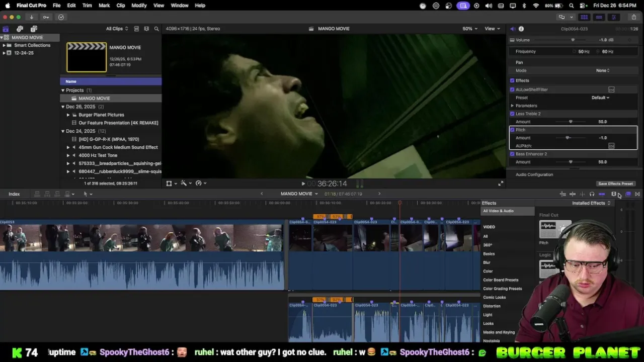
Task: Open AULowShelfFilter custom UI icon
Action: pos(611,89)
